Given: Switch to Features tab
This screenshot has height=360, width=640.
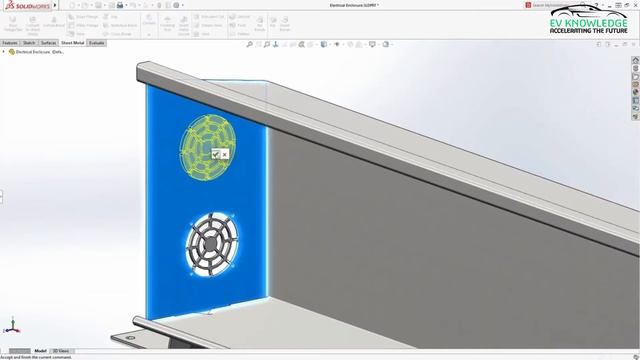Looking at the screenshot, I should (10, 43).
